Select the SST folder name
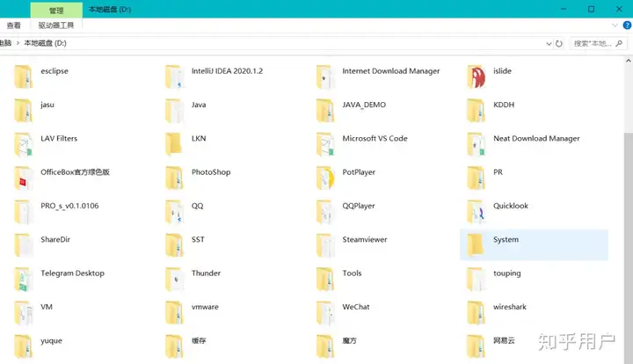Viewport: 633px width, 364px height. click(198, 239)
